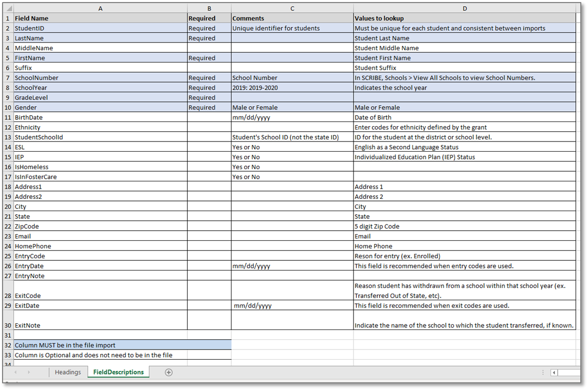Click the Select All corner triangle
This screenshot has width=588, height=390.
pos(8,8)
